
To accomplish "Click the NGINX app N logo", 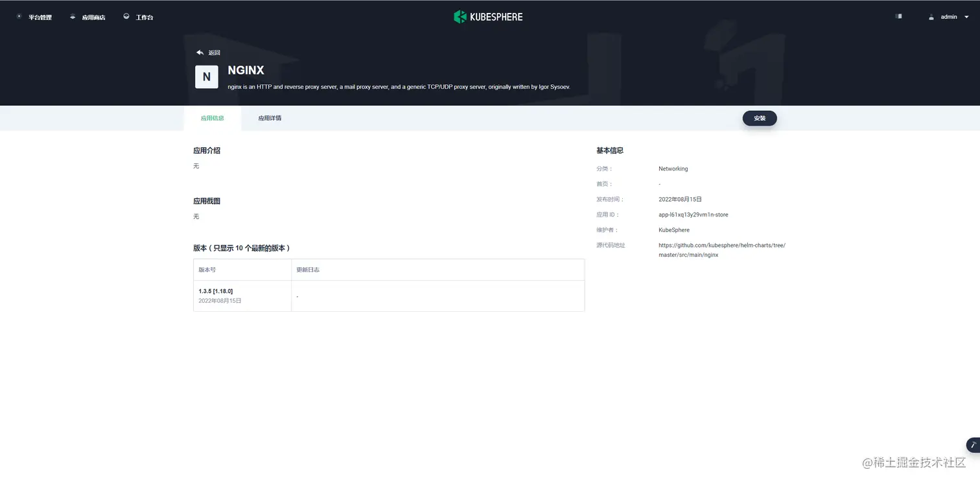I will coord(207,77).
